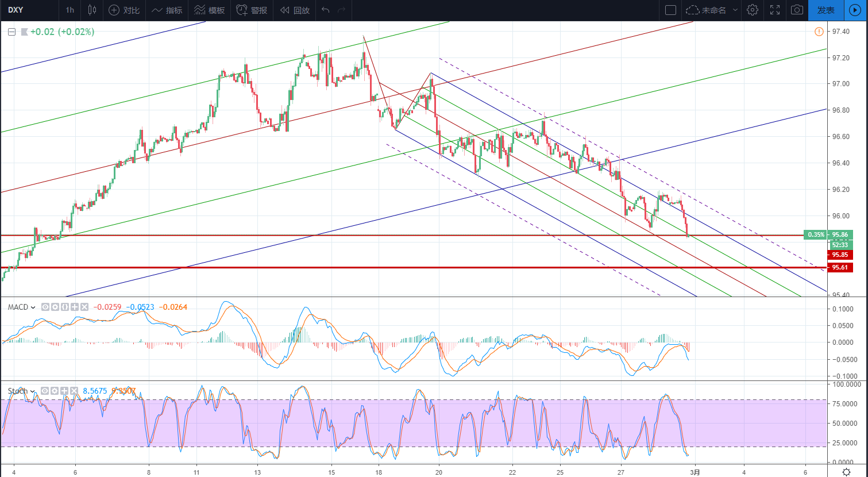Change the 1h timeframe interval

(x=70, y=10)
